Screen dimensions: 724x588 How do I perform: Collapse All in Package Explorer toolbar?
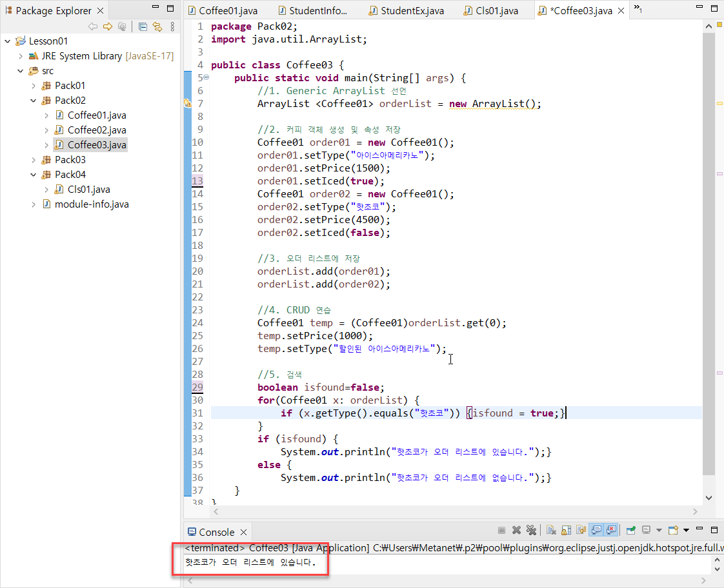(143, 26)
